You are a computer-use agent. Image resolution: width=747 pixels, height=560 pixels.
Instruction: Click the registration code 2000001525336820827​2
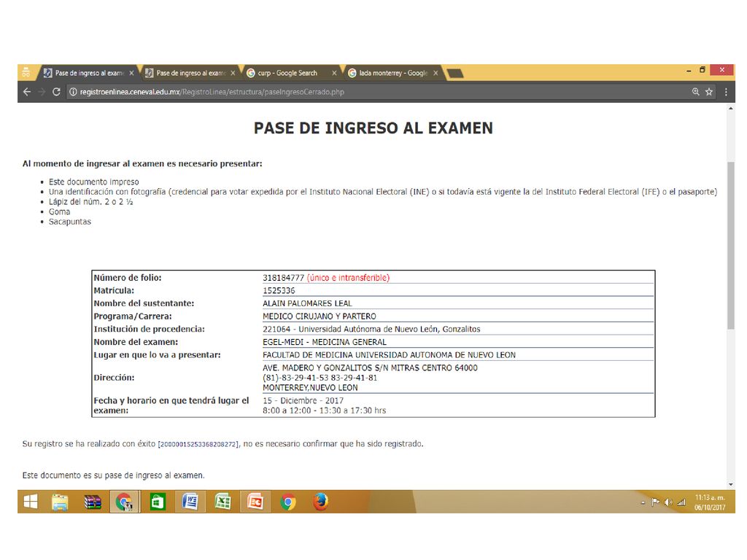(198, 444)
